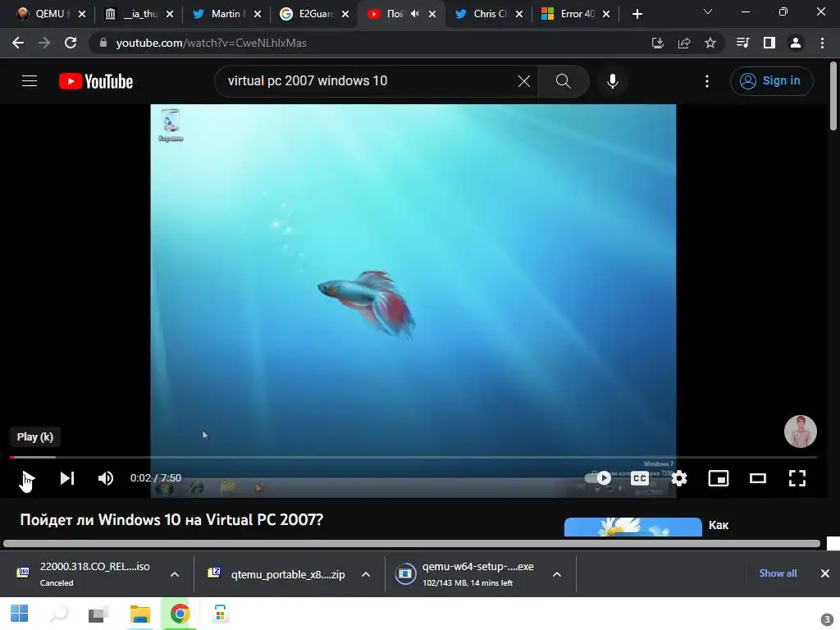Open Chrome side panel
The height and width of the screenshot is (630, 840).
point(769,43)
